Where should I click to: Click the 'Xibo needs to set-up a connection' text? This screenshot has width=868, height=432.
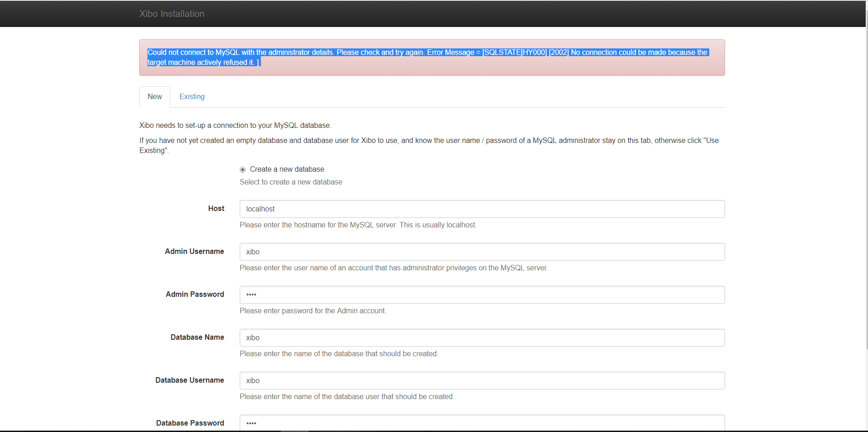coord(235,126)
